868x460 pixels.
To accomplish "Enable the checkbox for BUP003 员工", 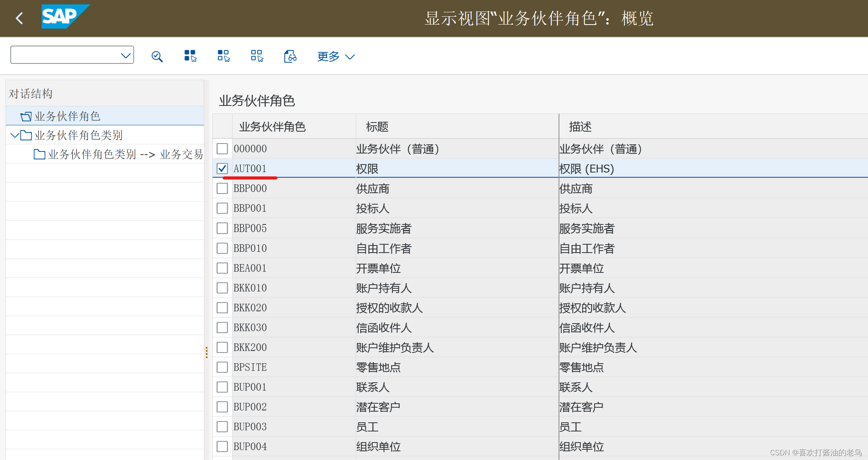I will (222, 426).
